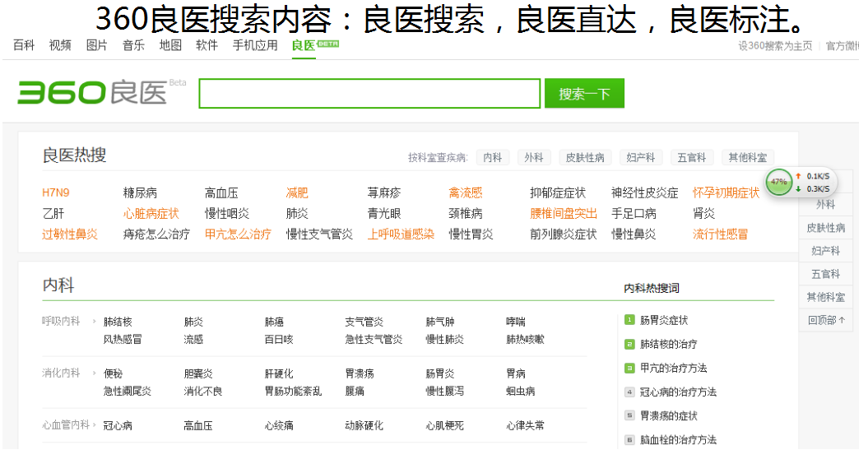Open hot term 脑血栓的治疗方法
This screenshot has height=459, width=868.
pyautogui.click(x=678, y=439)
